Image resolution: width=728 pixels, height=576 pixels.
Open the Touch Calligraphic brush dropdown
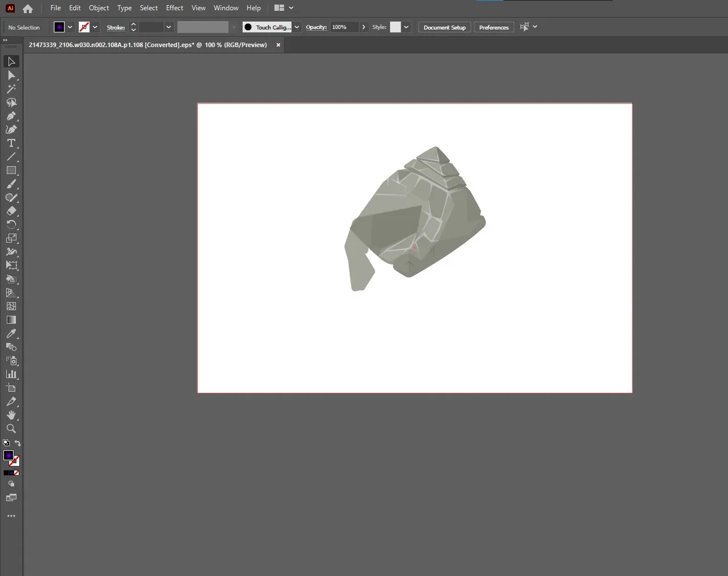tap(296, 27)
